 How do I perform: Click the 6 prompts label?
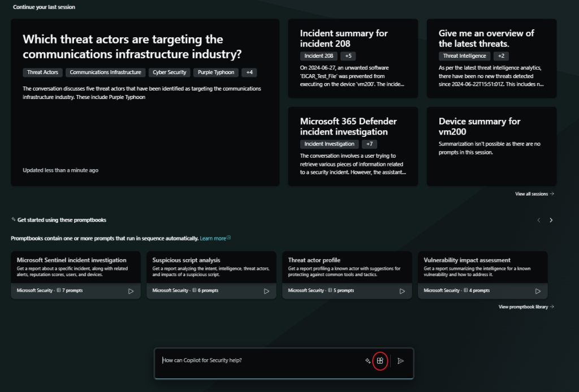click(208, 290)
